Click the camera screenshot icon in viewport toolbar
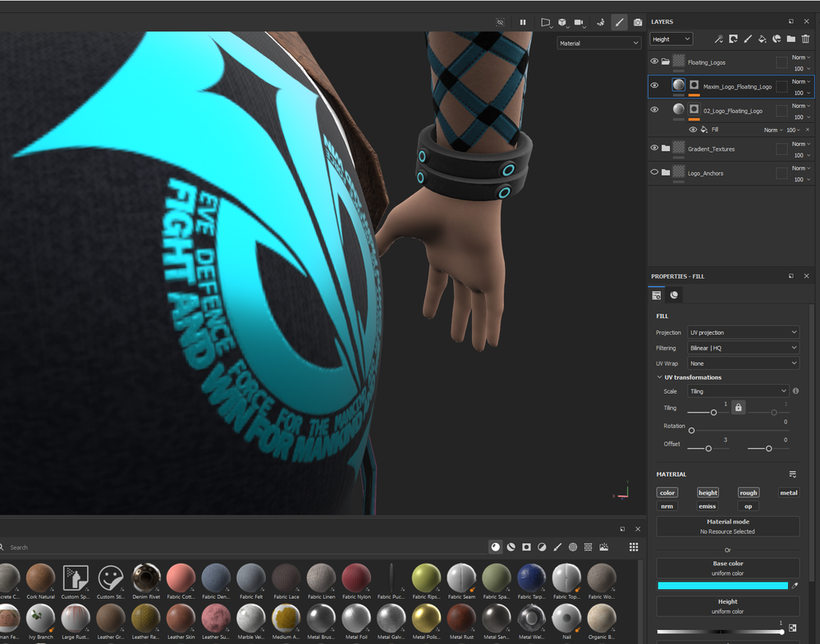Image resolution: width=820 pixels, height=644 pixels. [x=638, y=22]
